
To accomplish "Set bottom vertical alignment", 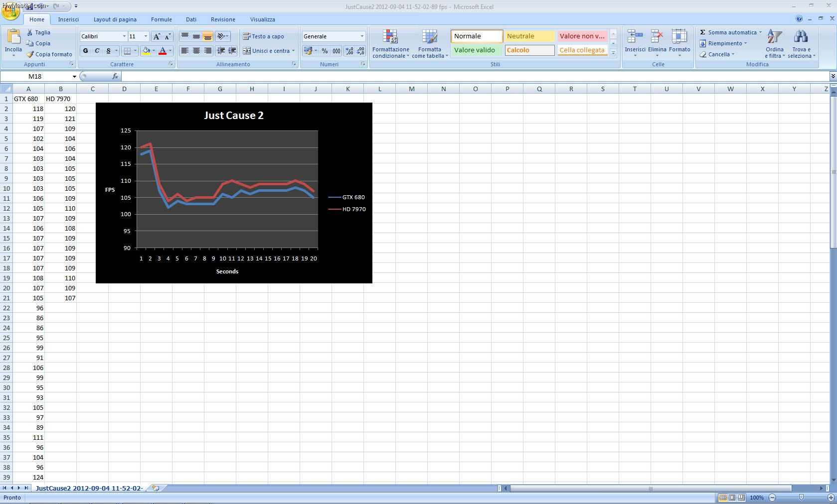I will pyautogui.click(x=207, y=36).
